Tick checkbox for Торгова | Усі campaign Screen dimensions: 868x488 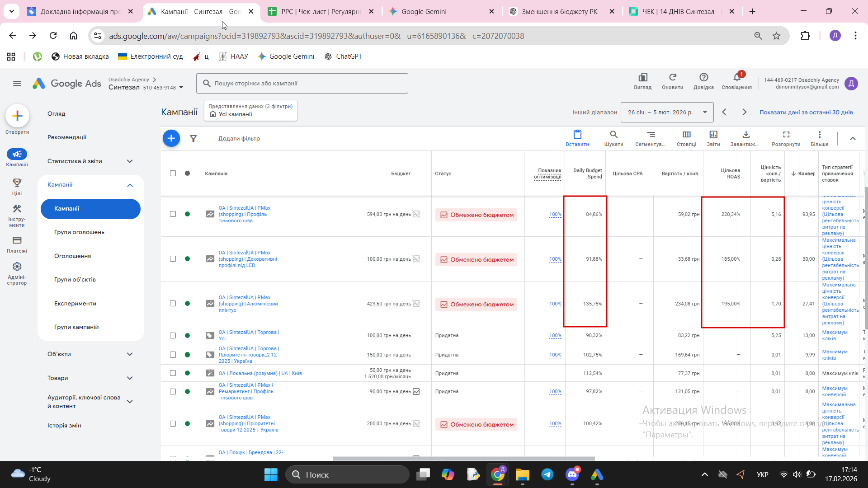[173, 336]
